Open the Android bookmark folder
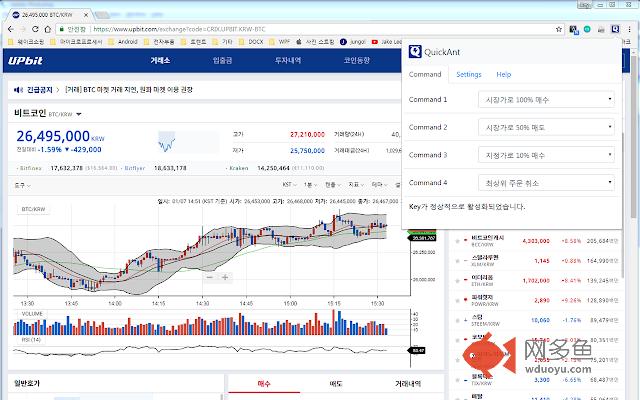Viewport: 640px width, 400px height. click(123, 42)
